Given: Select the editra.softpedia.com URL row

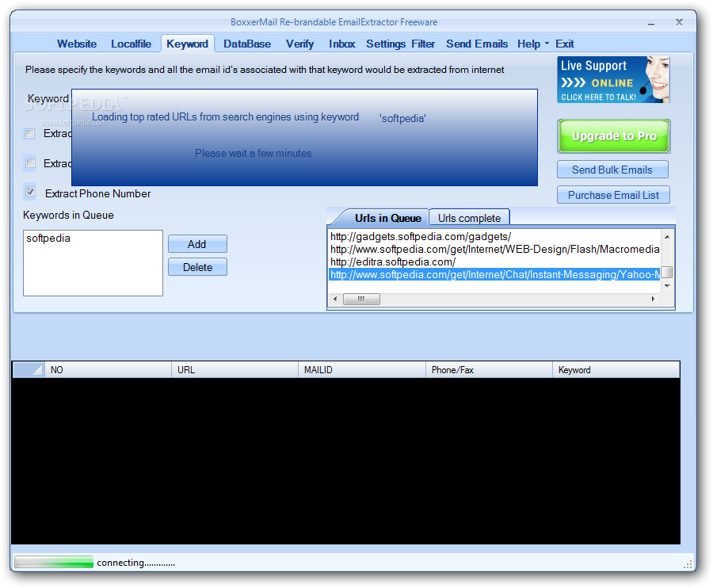Looking at the screenshot, I should tap(494, 262).
